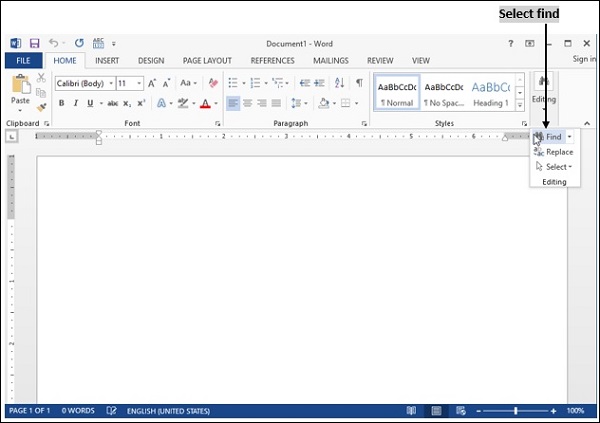Screen dimensions: 600x423
Task: Toggle strikethrough text formatting
Action: [112, 103]
